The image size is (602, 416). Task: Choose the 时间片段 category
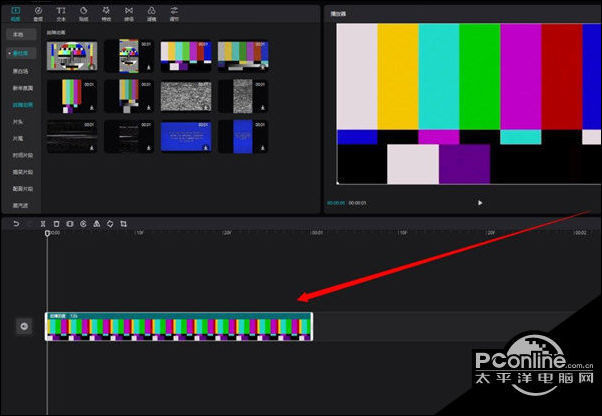(x=23, y=155)
